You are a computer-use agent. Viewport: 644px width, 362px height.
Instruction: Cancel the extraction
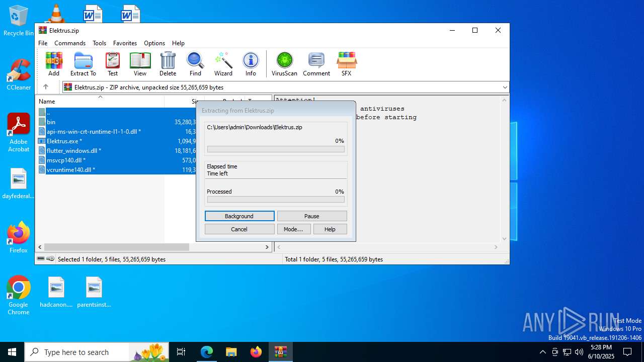[239, 229]
